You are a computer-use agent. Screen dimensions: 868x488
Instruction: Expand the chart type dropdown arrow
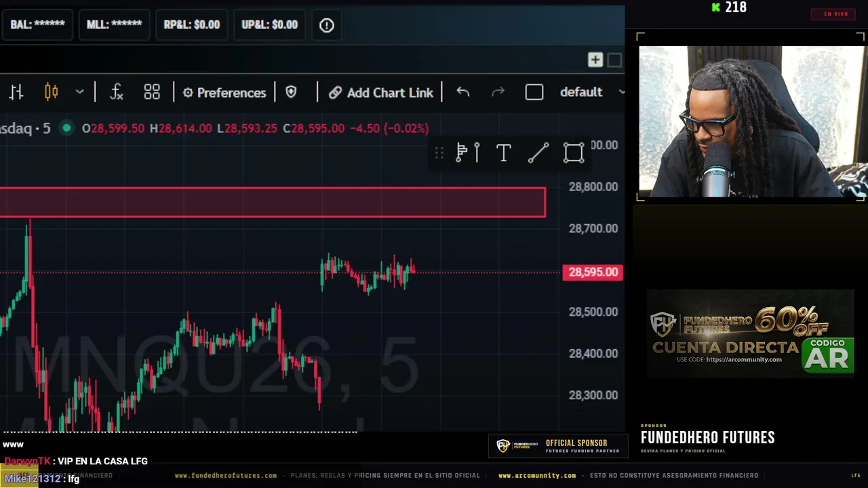[x=79, y=92]
